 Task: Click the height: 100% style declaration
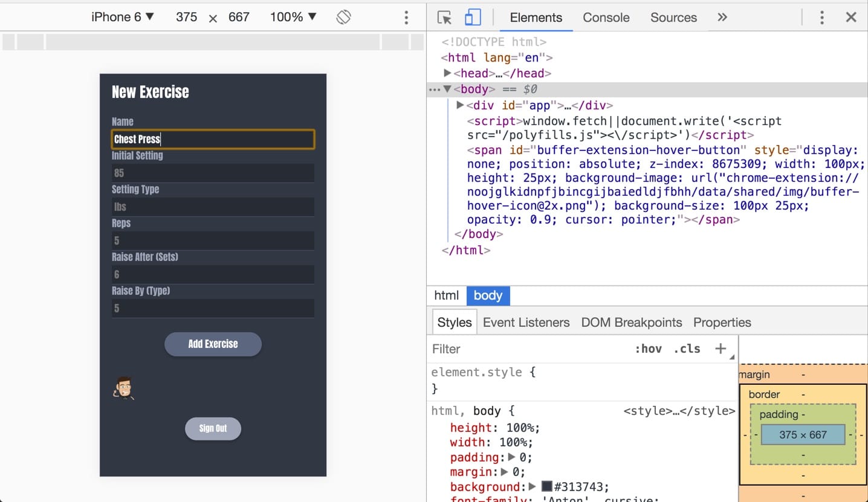click(495, 428)
